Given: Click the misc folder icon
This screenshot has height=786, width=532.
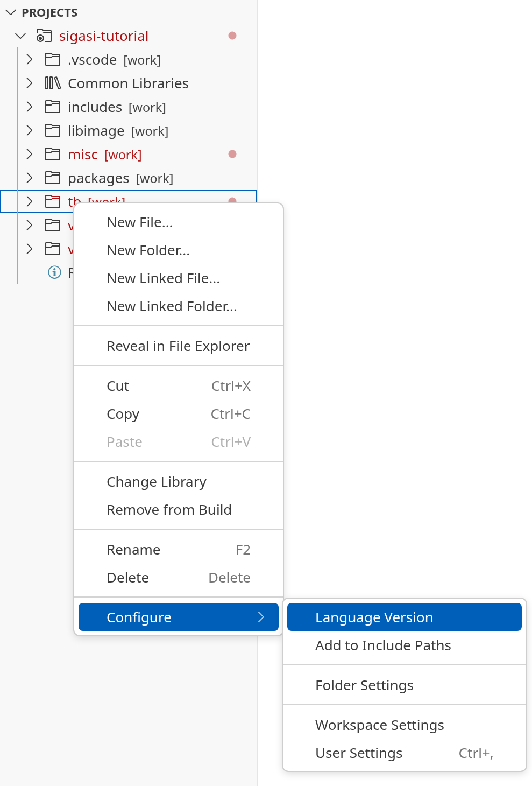Looking at the screenshot, I should click(52, 155).
